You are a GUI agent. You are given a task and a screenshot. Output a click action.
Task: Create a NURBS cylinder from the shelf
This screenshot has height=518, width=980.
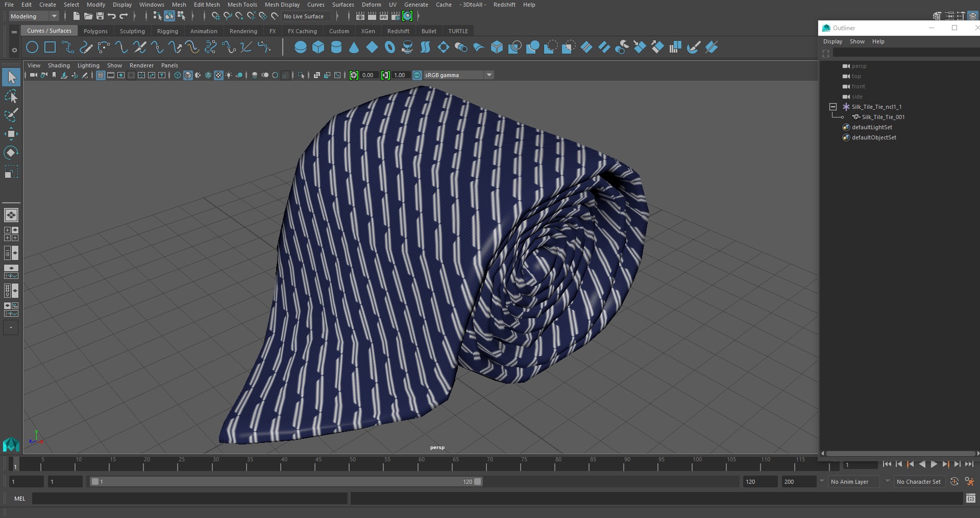pyautogui.click(x=336, y=48)
